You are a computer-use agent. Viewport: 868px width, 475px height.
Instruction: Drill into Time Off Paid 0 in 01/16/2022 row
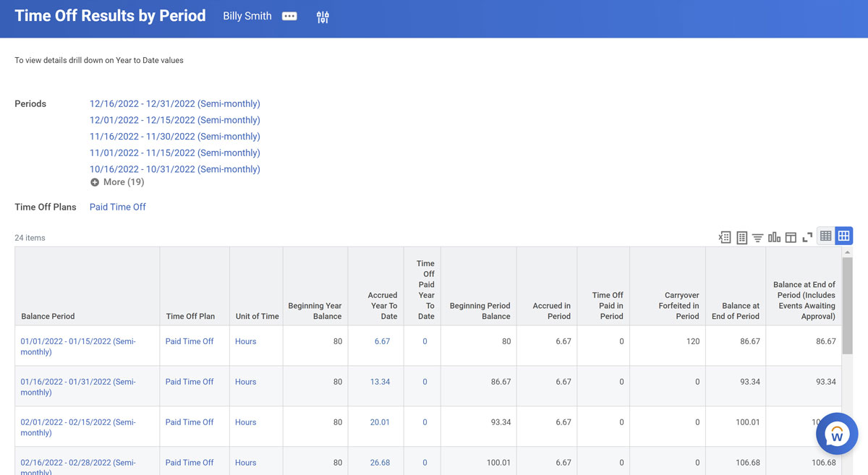click(425, 382)
